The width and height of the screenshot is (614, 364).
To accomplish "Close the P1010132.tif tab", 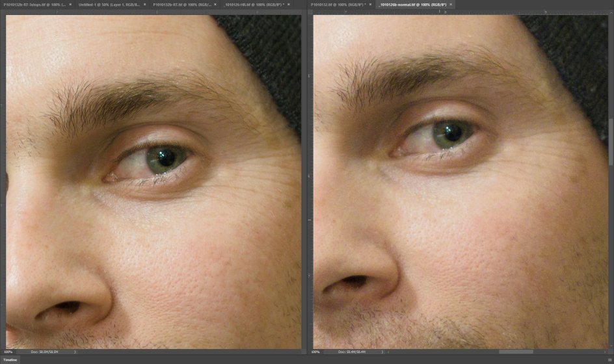I will point(371,5).
